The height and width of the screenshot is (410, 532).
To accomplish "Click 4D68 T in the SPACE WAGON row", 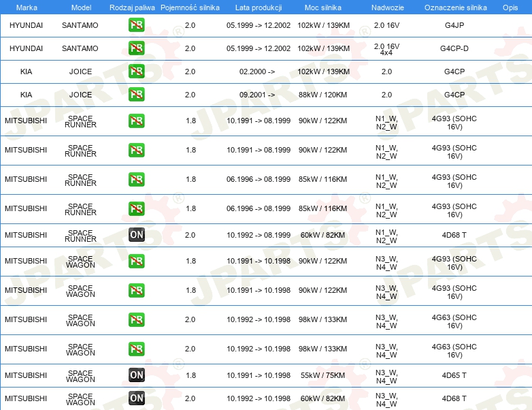I will pos(454,398).
